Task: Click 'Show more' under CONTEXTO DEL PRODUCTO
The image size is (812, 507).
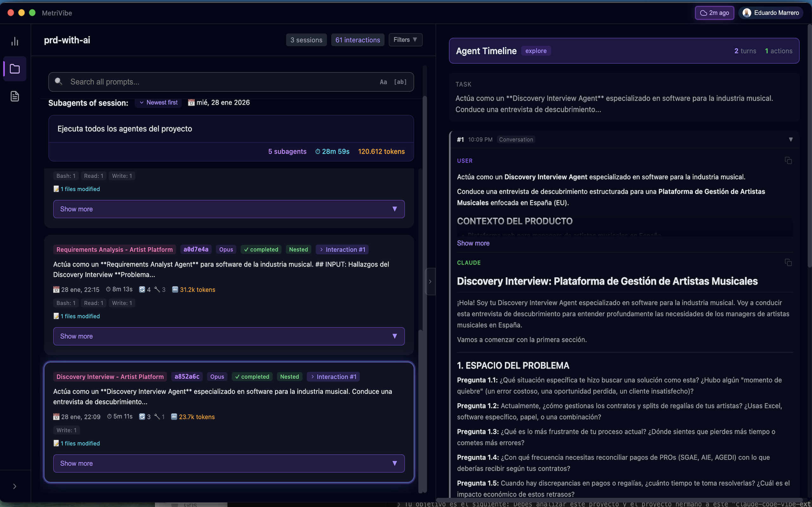Action: (x=473, y=243)
